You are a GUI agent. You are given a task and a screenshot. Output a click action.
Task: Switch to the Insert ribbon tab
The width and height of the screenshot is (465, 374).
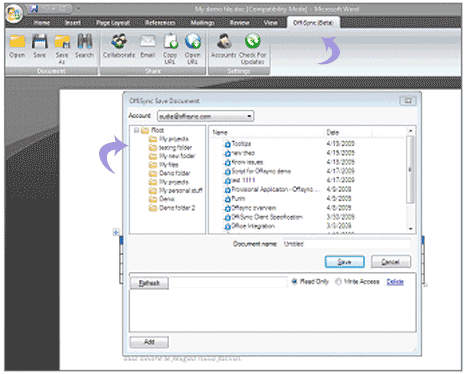[x=73, y=23]
